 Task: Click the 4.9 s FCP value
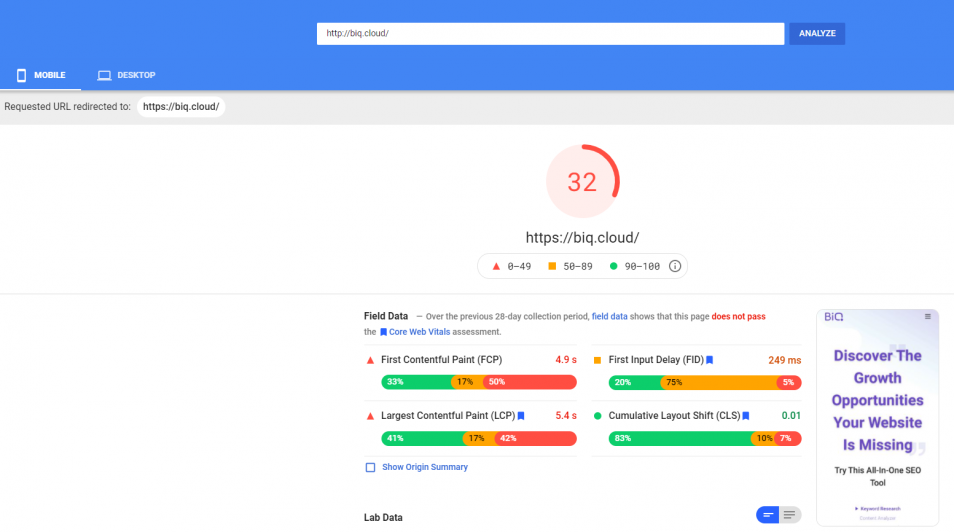(x=566, y=360)
